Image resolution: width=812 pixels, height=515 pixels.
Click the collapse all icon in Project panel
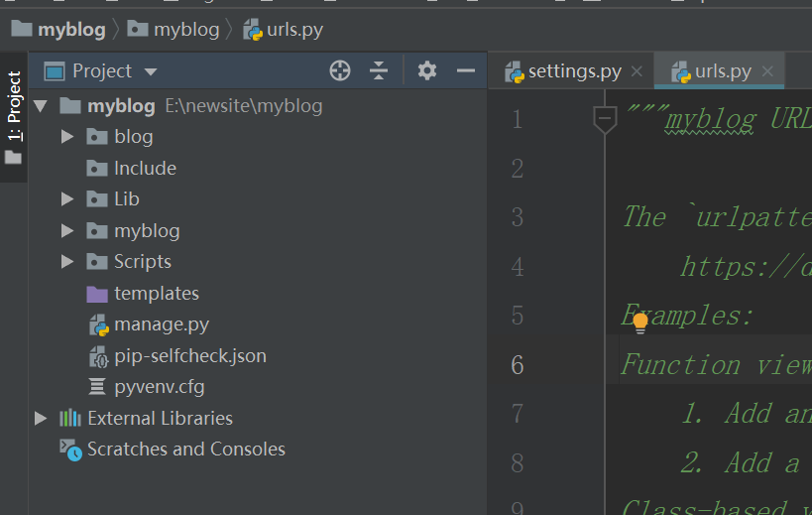(x=379, y=70)
